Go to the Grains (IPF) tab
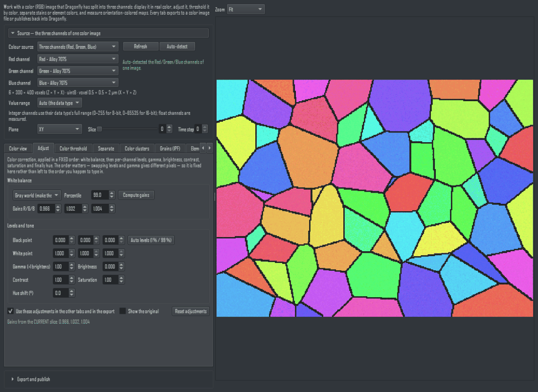 [170, 149]
